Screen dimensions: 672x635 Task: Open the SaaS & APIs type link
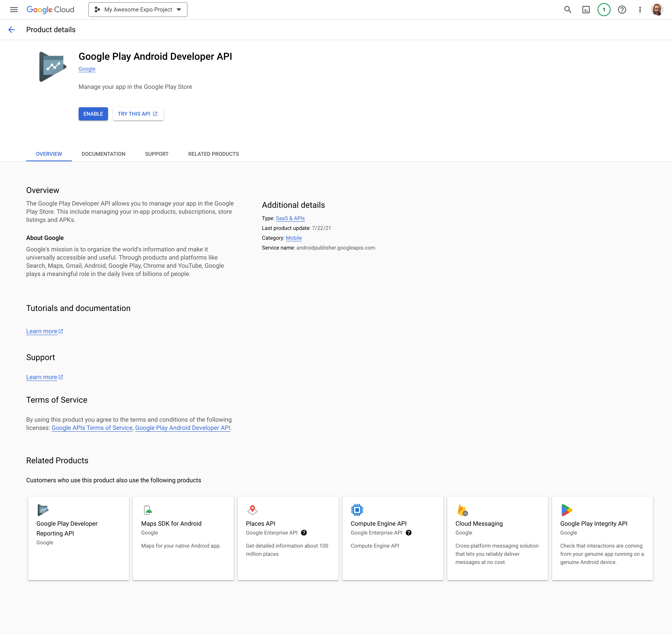(290, 218)
